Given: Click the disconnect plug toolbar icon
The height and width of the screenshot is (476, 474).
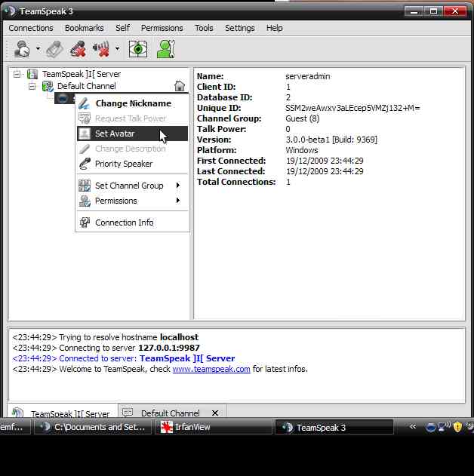Looking at the screenshot, I should [x=55, y=49].
